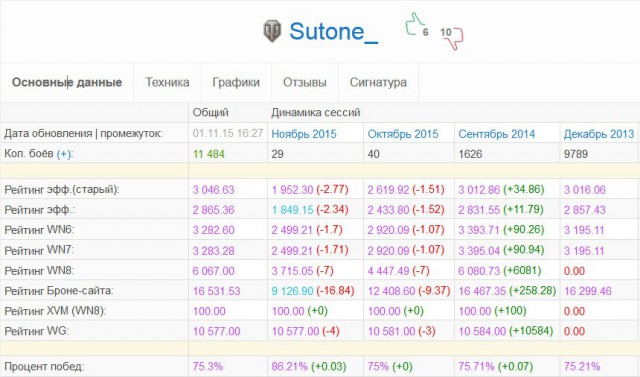Viewport: 640px width, 377px height.
Task: Select the Сентябрь 2014 session link
Action: tap(496, 134)
